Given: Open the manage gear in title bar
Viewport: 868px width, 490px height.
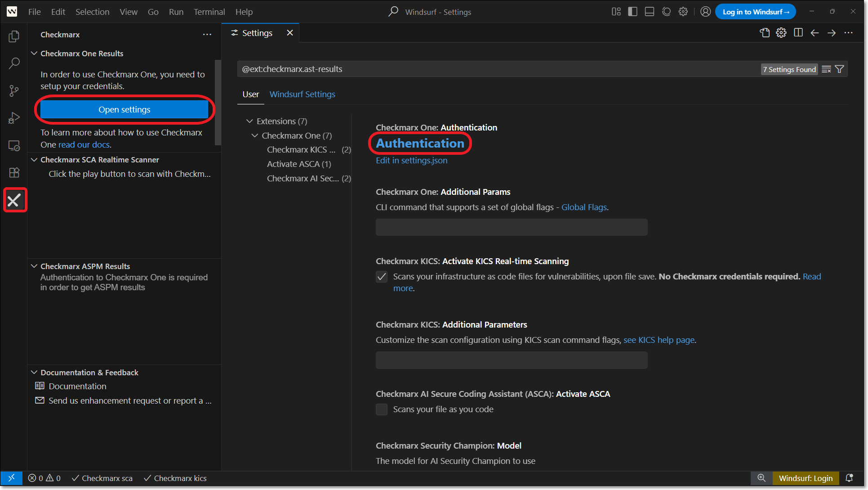Looking at the screenshot, I should [x=683, y=12].
